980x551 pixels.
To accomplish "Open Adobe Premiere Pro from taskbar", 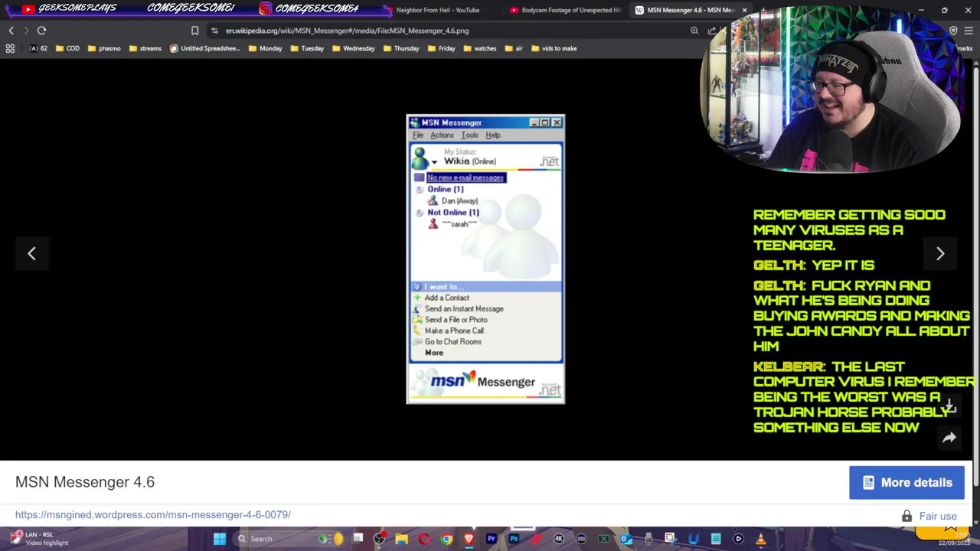I will 492,539.
